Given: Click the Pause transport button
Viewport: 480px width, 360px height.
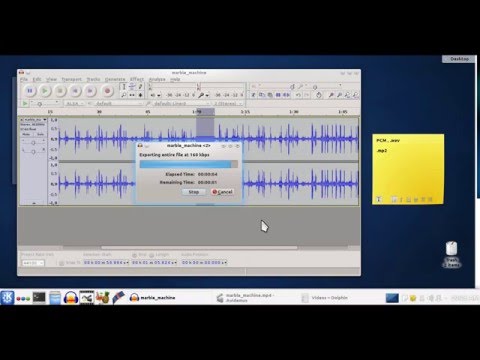Looking at the screenshot, I should pos(30,91).
